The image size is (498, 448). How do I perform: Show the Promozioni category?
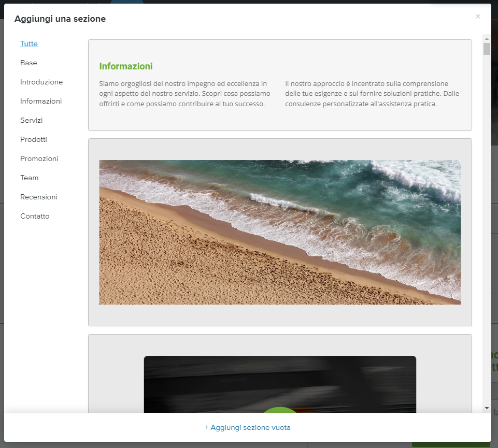[x=39, y=158]
